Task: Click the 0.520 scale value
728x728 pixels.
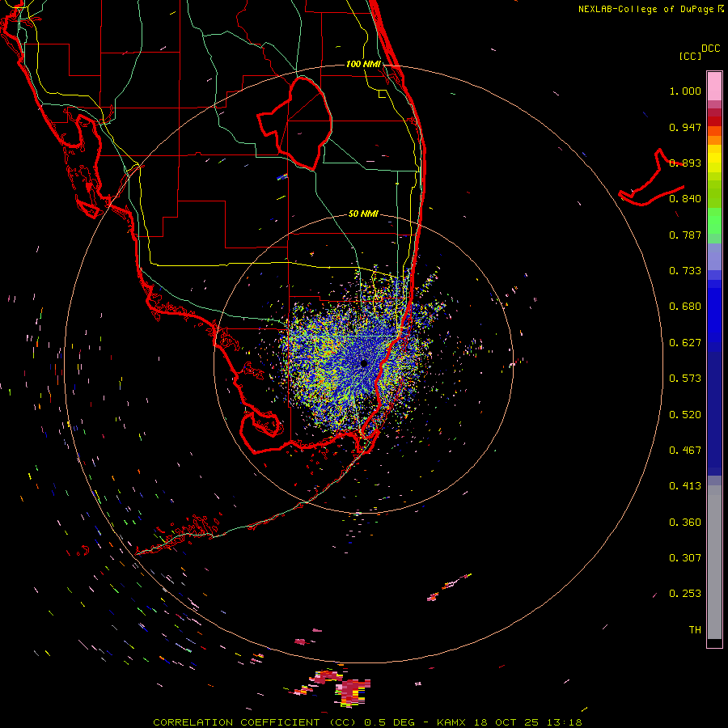Action: pyautogui.click(x=685, y=414)
